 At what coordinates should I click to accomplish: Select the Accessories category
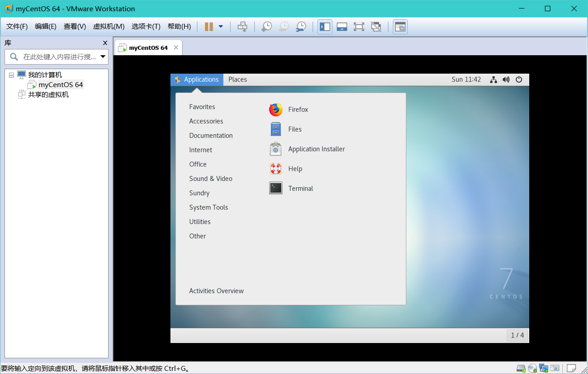206,121
